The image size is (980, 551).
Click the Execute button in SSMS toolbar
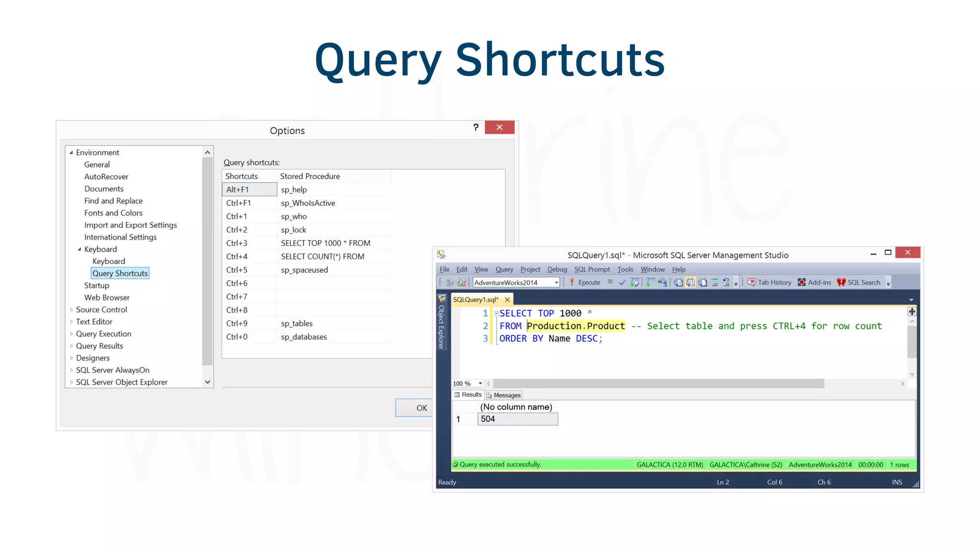(585, 282)
